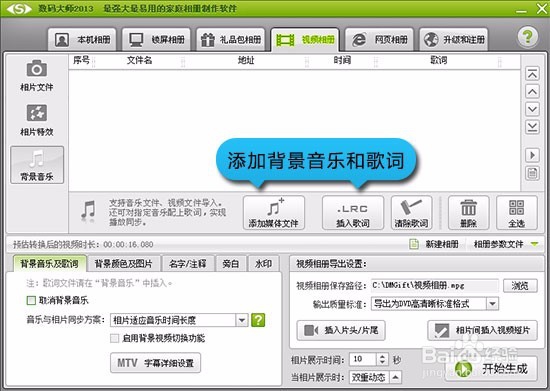Viewport: 550px width, 391px height.
Task: Open 相片特效 effects sidebar icon
Action: [36, 120]
